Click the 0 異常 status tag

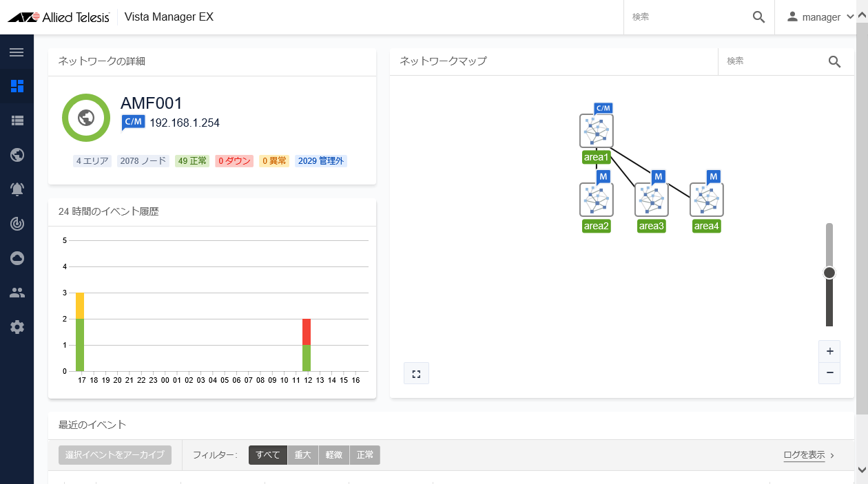click(x=274, y=161)
